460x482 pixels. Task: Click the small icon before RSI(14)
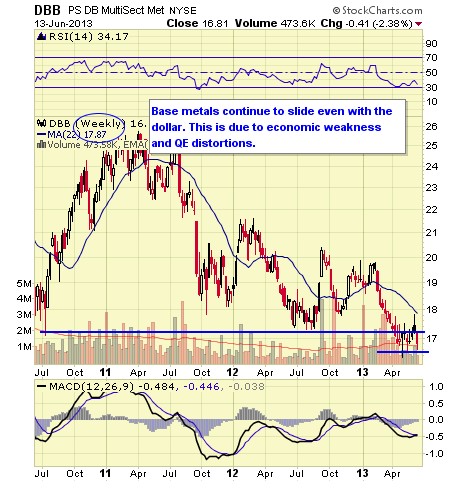[41, 36]
